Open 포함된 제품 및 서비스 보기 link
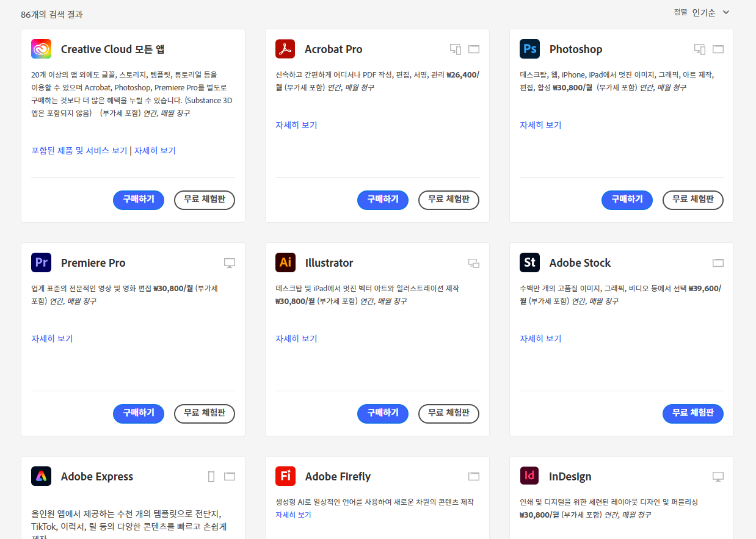 79,151
